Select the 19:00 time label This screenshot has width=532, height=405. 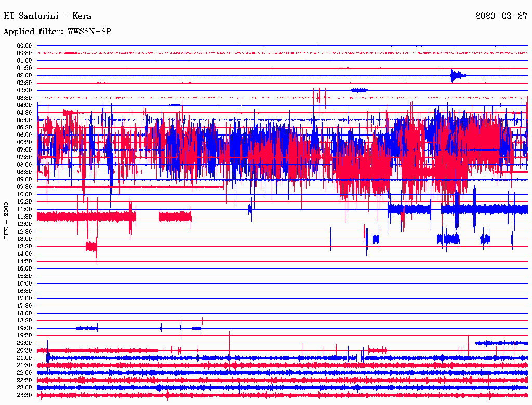pyautogui.click(x=24, y=328)
